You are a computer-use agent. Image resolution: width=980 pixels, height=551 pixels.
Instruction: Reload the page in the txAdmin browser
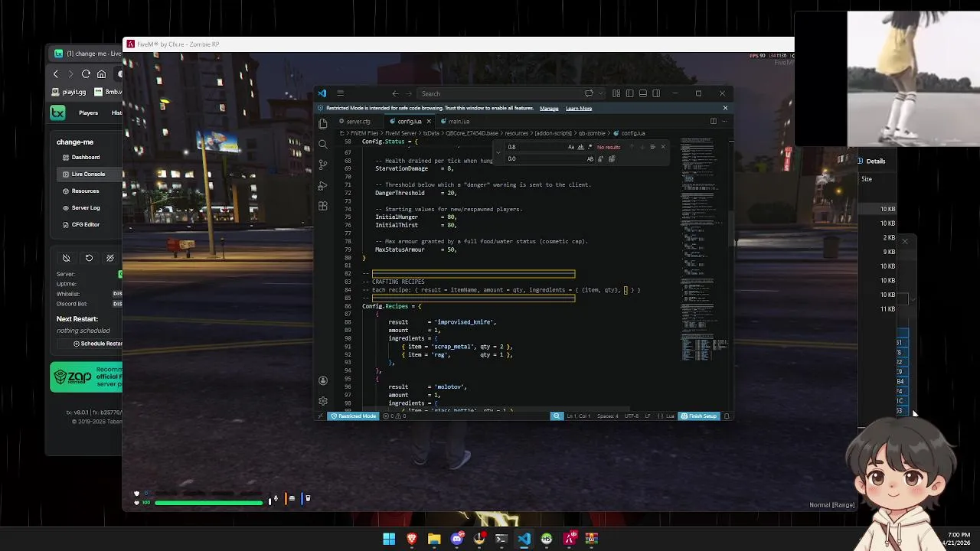click(x=86, y=73)
